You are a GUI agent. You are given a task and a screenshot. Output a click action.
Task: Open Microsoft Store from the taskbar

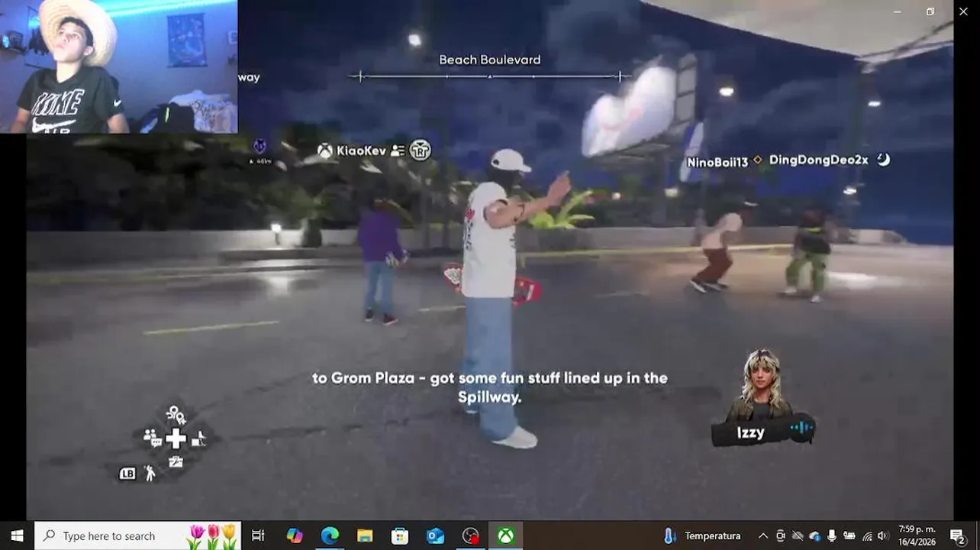pos(400,535)
